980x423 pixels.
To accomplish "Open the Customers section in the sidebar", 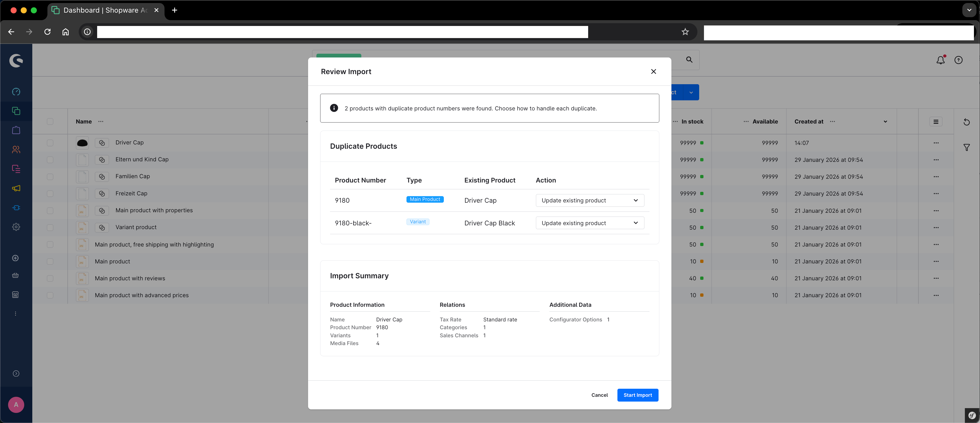I will tap(16, 149).
